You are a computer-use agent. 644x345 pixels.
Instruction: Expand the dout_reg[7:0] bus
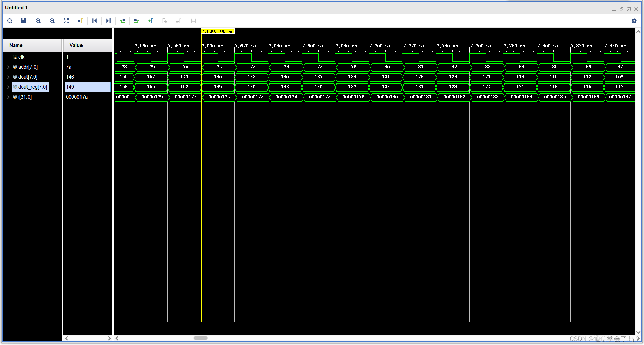[x=8, y=87]
